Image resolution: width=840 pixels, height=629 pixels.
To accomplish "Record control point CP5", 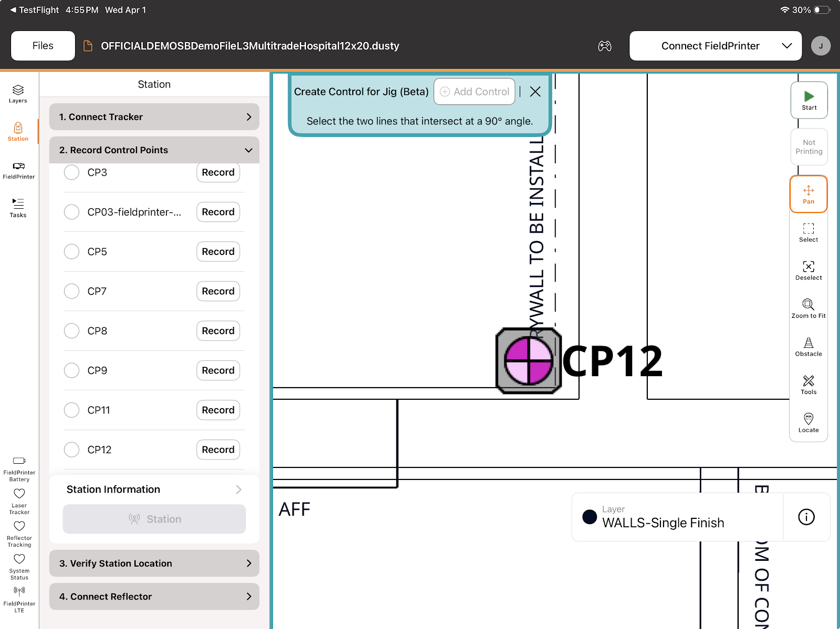I will [218, 251].
